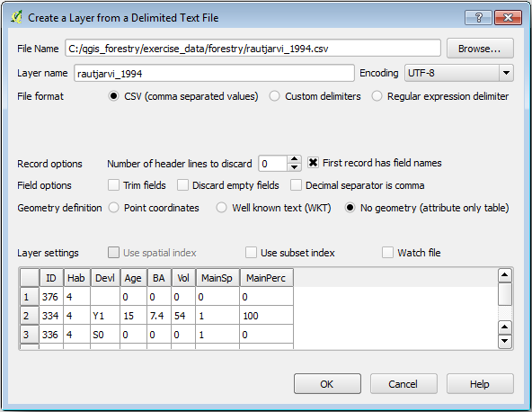This screenshot has width=532, height=412.
Task: Click the QGIS icon in title bar
Action: [x=16, y=17]
